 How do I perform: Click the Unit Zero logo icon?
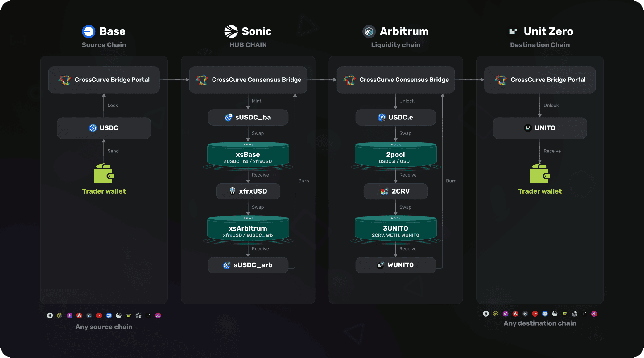(x=513, y=31)
